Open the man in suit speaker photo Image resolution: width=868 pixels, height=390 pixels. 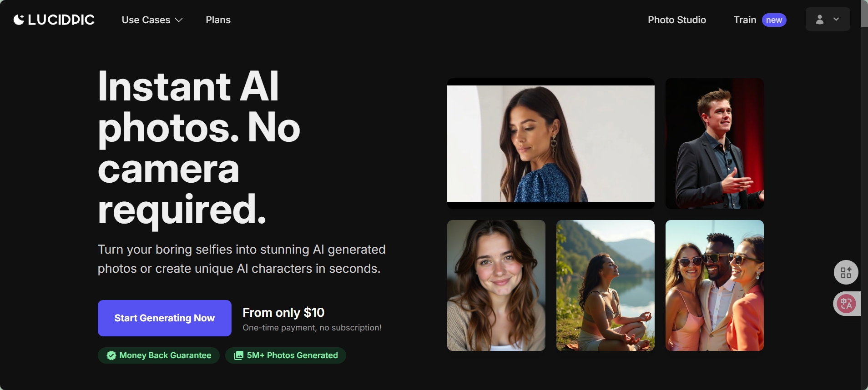(715, 144)
